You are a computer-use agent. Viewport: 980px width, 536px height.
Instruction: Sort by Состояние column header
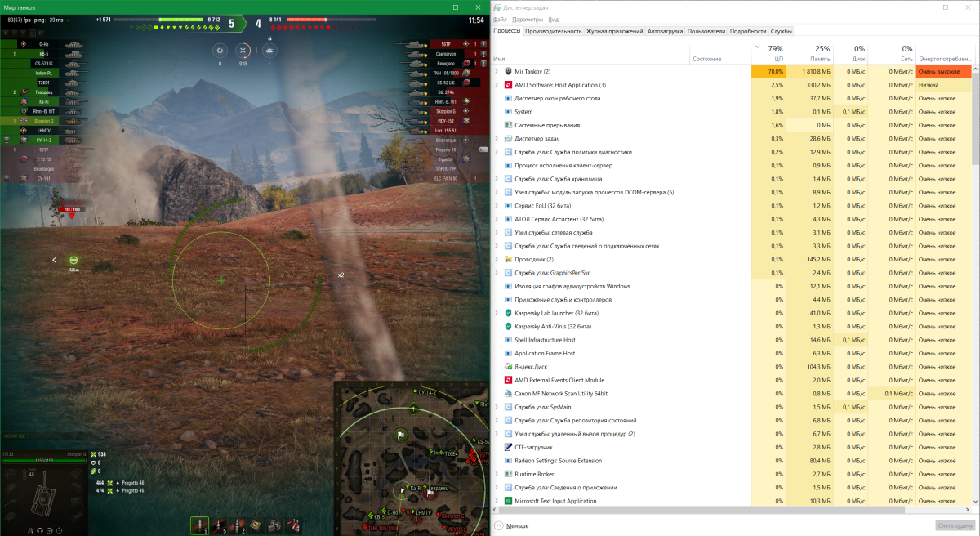(719, 53)
